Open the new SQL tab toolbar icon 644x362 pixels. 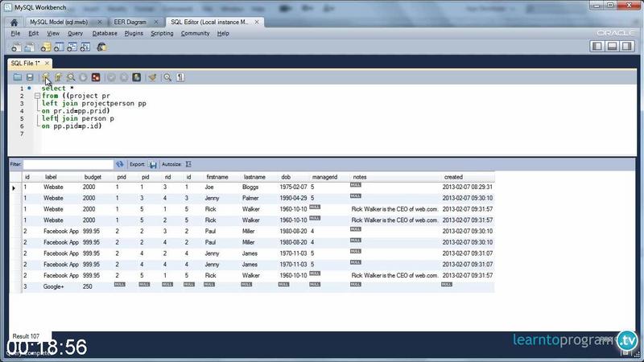(x=16, y=47)
